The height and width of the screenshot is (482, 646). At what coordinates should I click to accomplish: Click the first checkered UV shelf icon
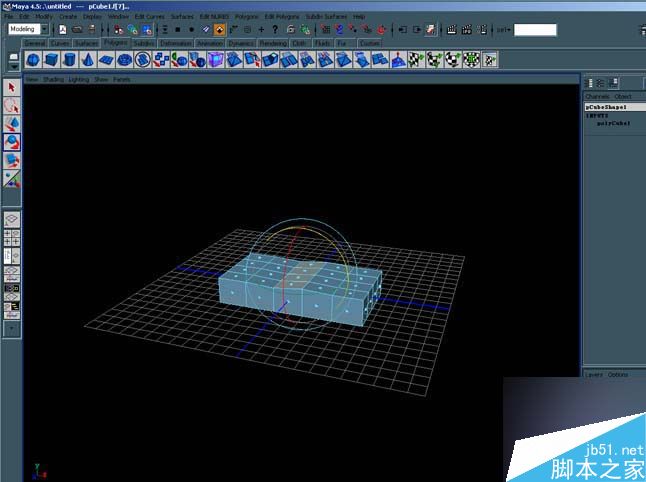[x=416, y=60]
